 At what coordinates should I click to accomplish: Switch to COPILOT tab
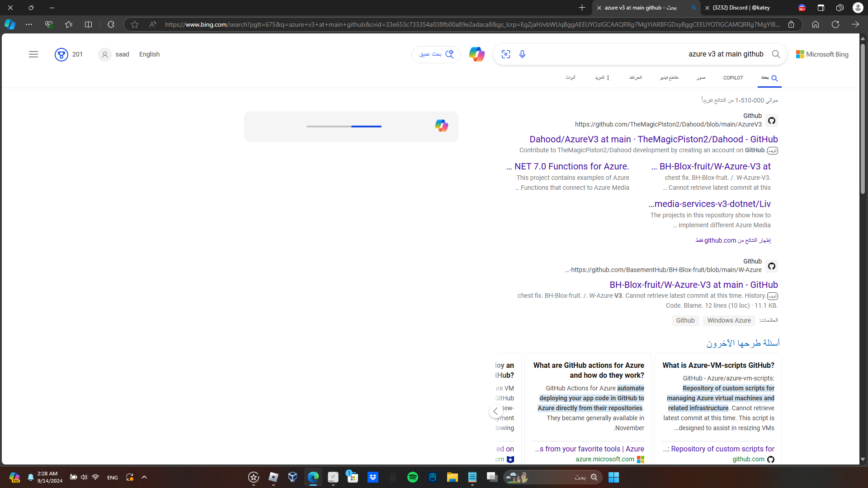(733, 78)
